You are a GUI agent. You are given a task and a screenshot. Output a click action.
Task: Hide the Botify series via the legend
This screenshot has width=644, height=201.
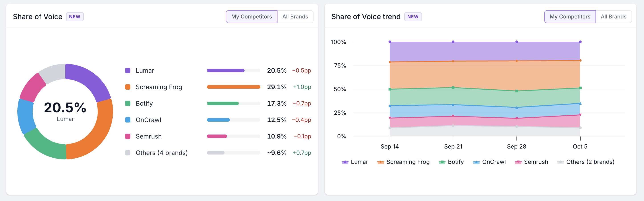pyautogui.click(x=451, y=162)
